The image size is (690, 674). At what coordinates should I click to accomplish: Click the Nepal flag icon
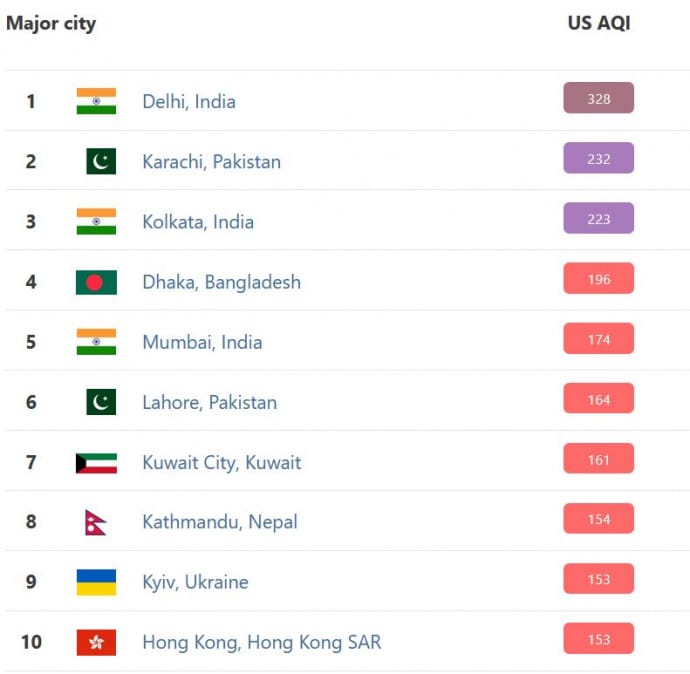coord(96,522)
